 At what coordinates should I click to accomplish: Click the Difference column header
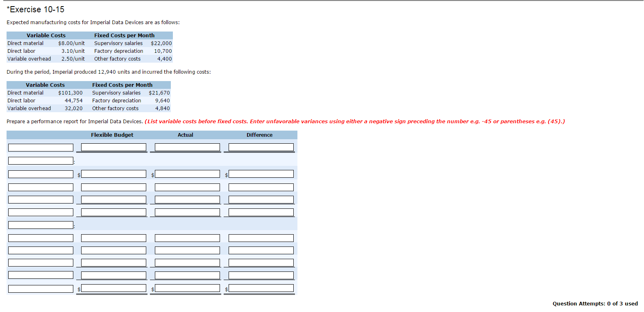click(259, 135)
